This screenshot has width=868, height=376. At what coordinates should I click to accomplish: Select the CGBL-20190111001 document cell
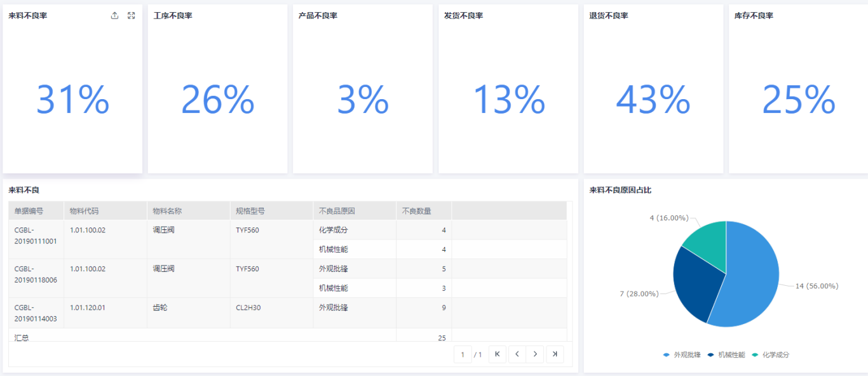pos(36,239)
